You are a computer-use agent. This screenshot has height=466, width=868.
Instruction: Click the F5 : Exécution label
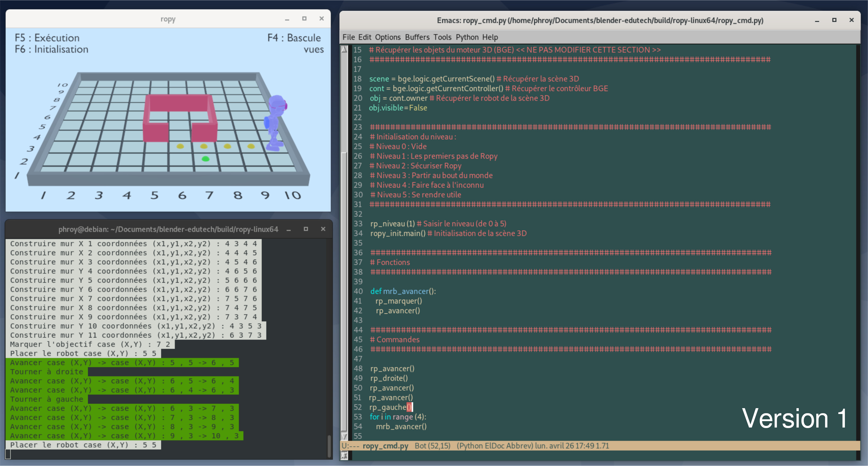47,38
